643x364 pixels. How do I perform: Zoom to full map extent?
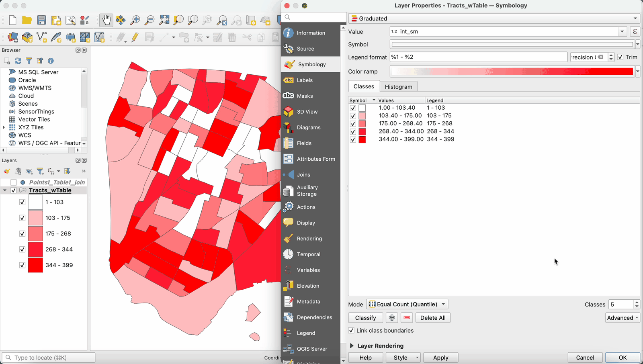pos(164,20)
